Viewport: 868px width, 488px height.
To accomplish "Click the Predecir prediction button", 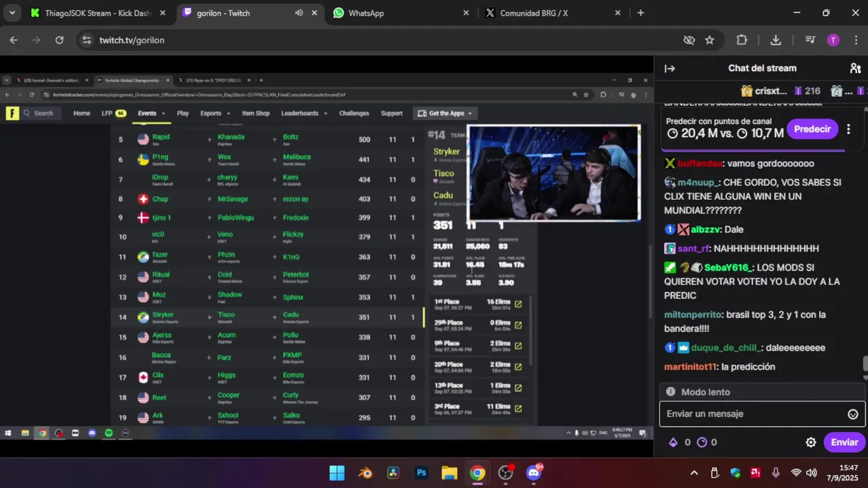I will (x=812, y=129).
